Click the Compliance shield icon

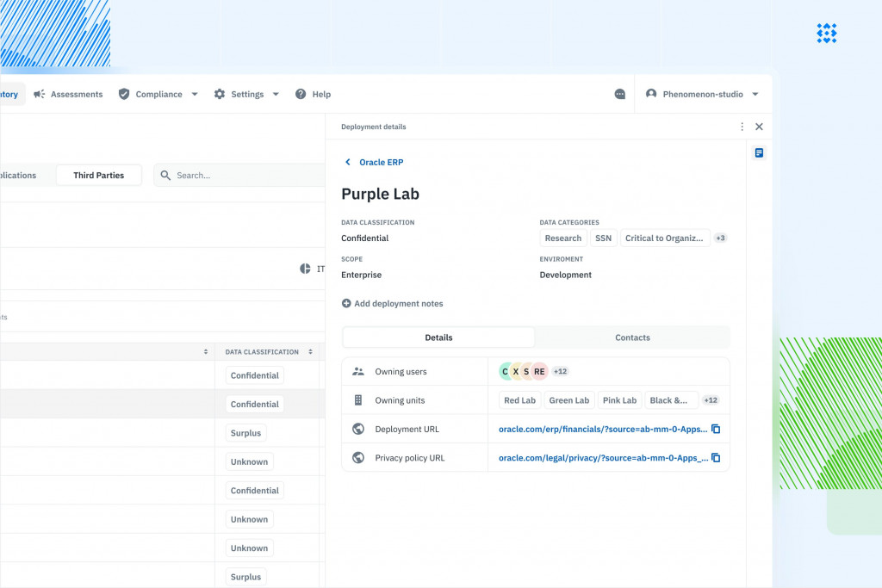click(123, 94)
